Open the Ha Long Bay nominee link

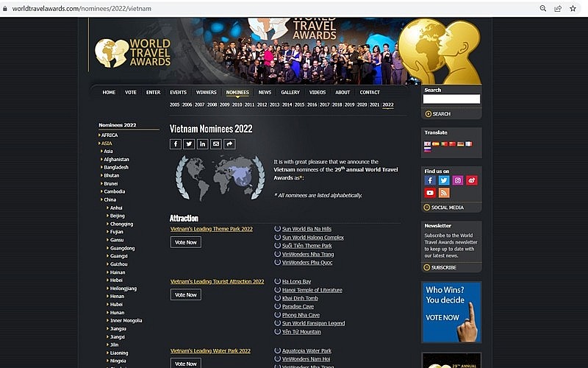pyautogui.click(x=296, y=282)
